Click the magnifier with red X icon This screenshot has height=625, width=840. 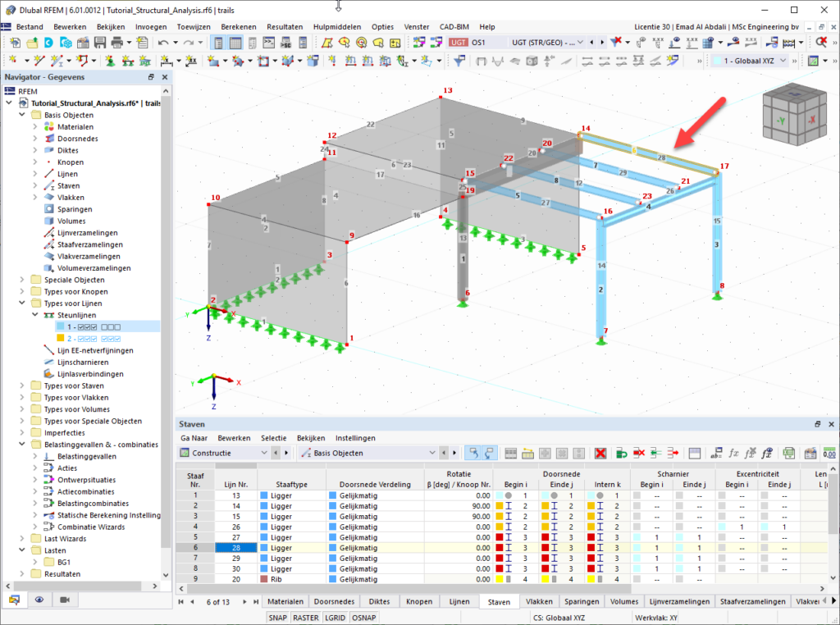point(821,42)
